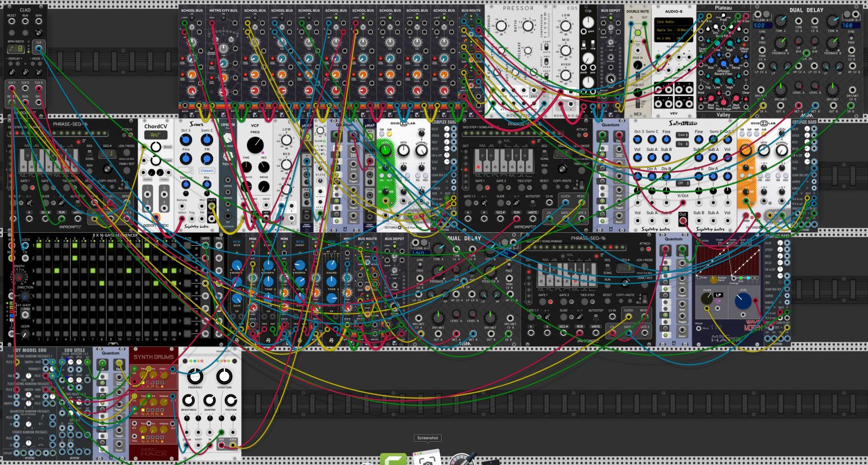Open Core Audio driver selector on Audio-8
The width and height of the screenshot is (868, 465).
click(674, 21)
